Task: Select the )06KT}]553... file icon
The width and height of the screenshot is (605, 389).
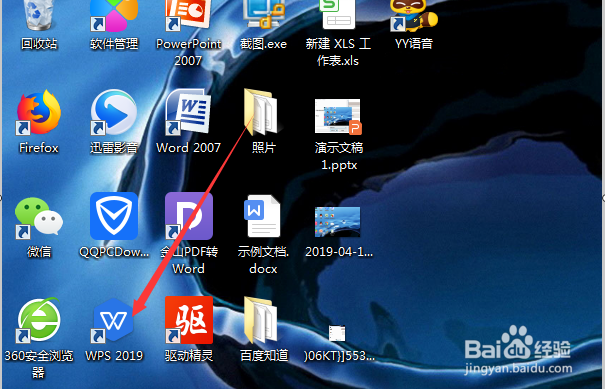Action: click(337, 333)
